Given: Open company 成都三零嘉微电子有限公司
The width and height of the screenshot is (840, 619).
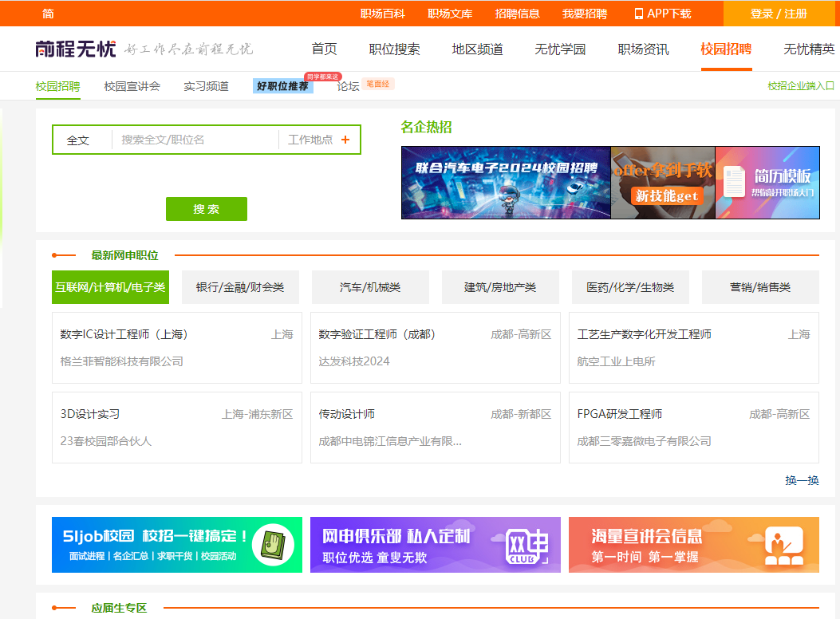Looking at the screenshot, I should pyautogui.click(x=644, y=441).
